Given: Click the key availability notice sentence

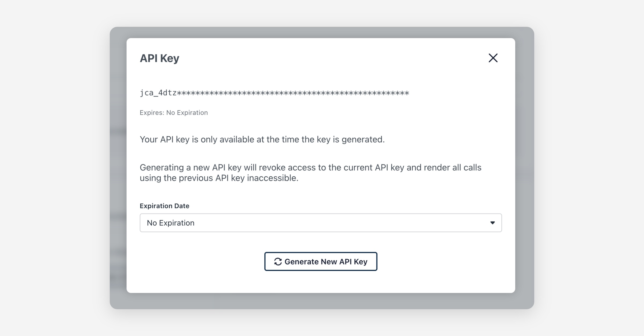Looking at the screenshot, I should coord(262,139).
